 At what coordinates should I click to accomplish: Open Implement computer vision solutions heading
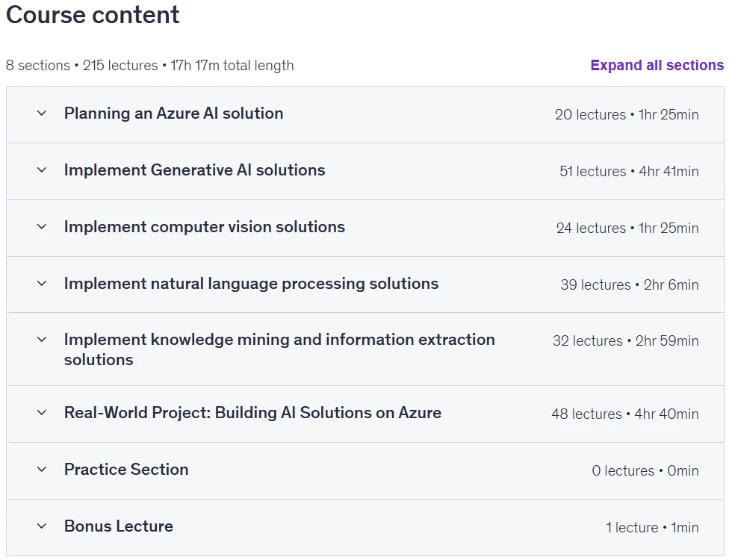[x=205, y=227]
